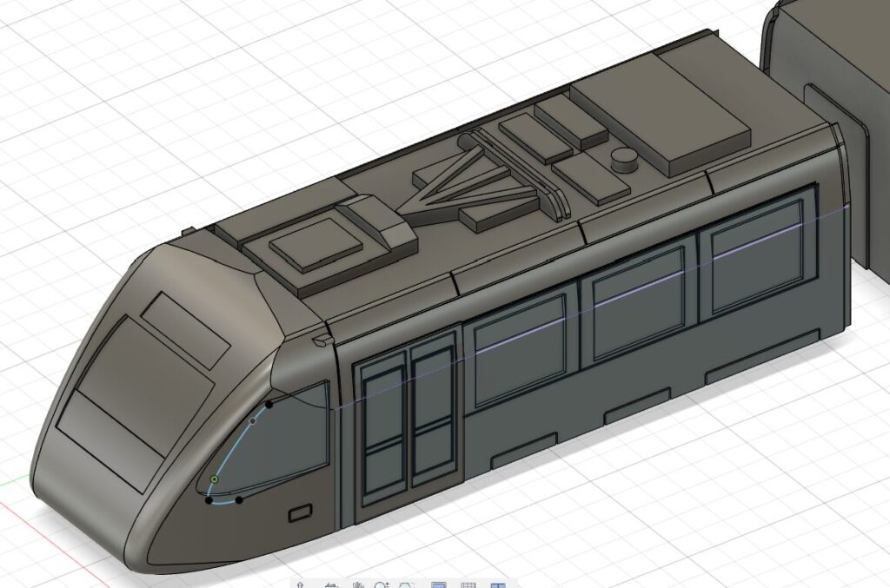Activate the Pan hand tool
This screenshot has height=588, width=890.
tap(356, 585)
